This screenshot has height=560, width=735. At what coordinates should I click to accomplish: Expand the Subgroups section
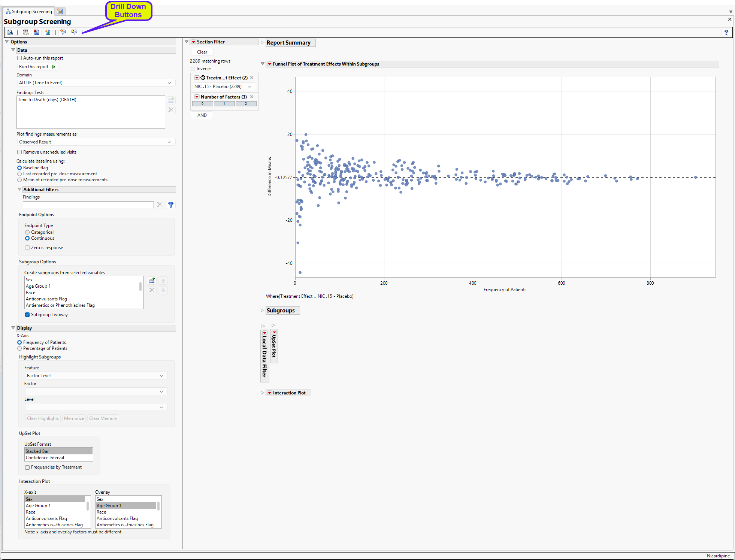point(263,311)
